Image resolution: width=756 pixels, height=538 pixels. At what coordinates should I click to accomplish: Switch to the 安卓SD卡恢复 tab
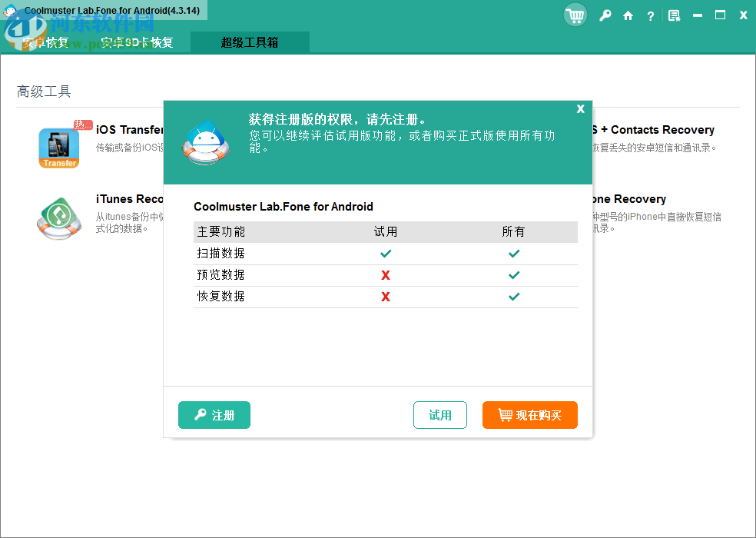[x=138, y=43]
